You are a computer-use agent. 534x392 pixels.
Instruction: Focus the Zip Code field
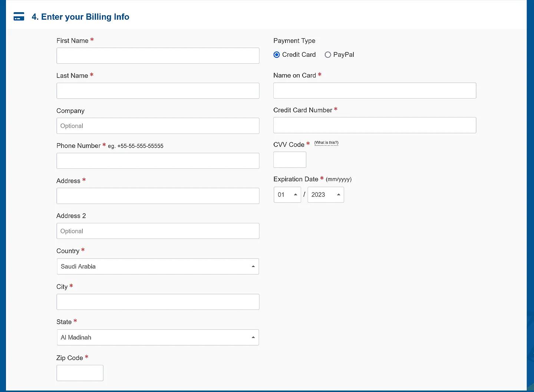point(80,373)
